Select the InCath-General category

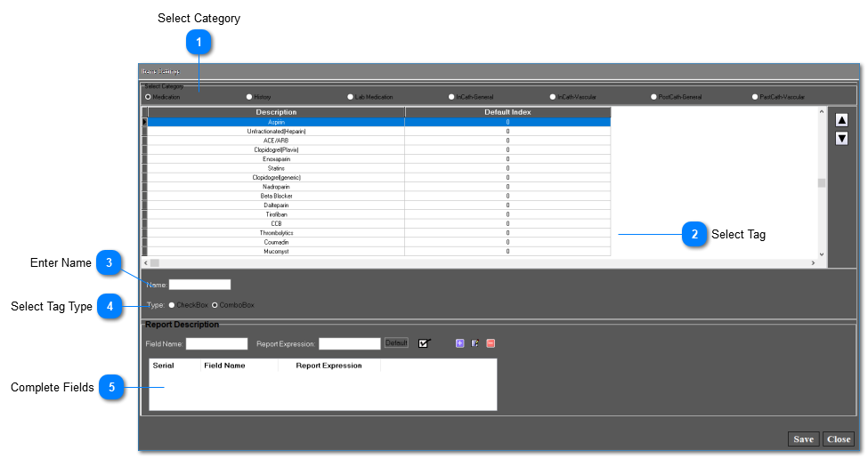(x=451, y=96)
